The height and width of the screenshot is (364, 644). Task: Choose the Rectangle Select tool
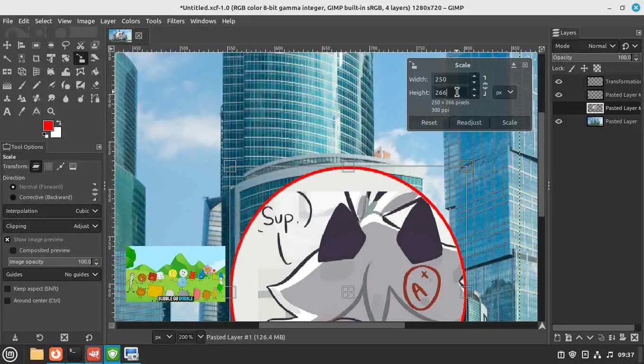[36, 45]
